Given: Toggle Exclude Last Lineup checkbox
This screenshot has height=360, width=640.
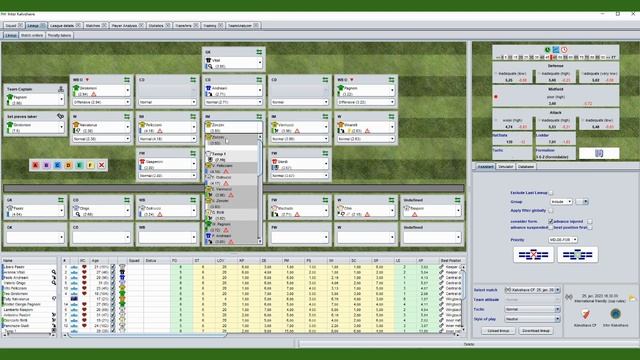Looking at the screenshot, I should [551, 193].
